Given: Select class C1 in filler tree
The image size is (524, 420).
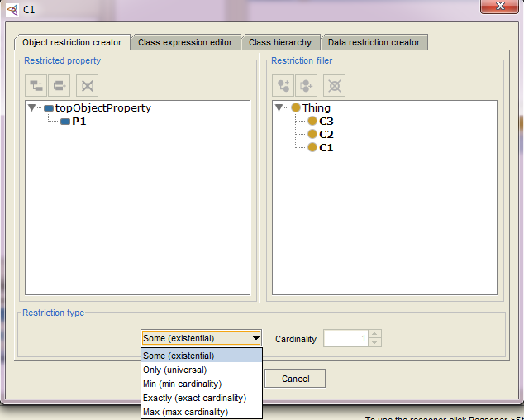Looking at the screenshot, I should (x=326, y=148).
